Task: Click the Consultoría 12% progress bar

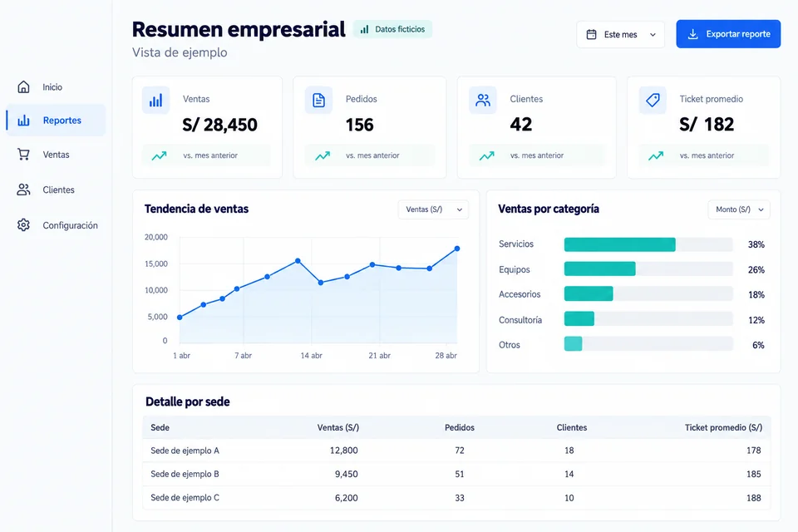Action: tap(648, 318)
